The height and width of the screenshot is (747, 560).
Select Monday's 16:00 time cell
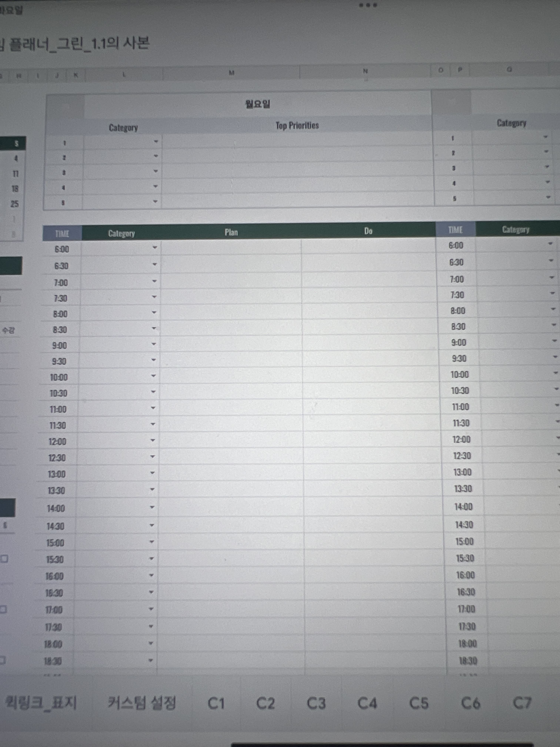click(x=54, y=576)
